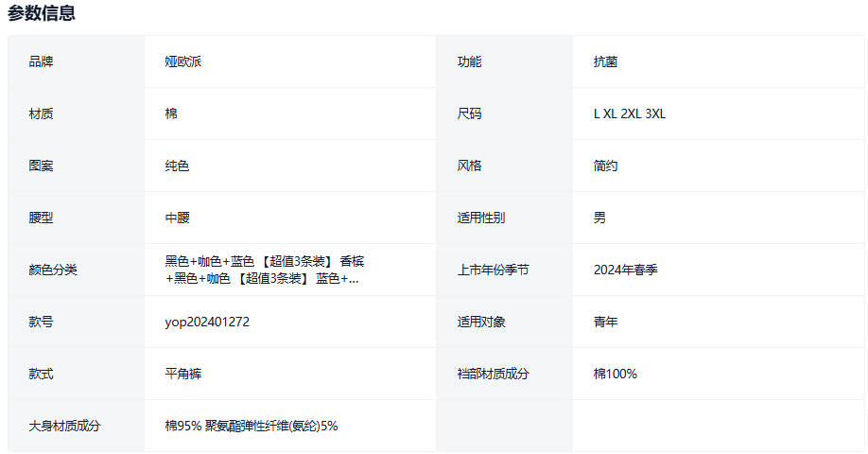Click the 大身材质成分 label cell

[64, 426]
